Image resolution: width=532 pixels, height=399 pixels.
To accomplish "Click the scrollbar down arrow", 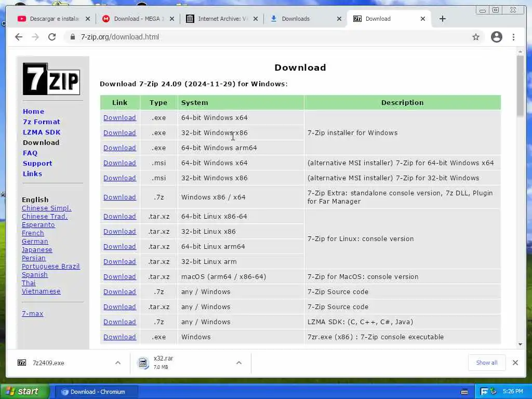I will pyautogui.click(x=520, y=344).
